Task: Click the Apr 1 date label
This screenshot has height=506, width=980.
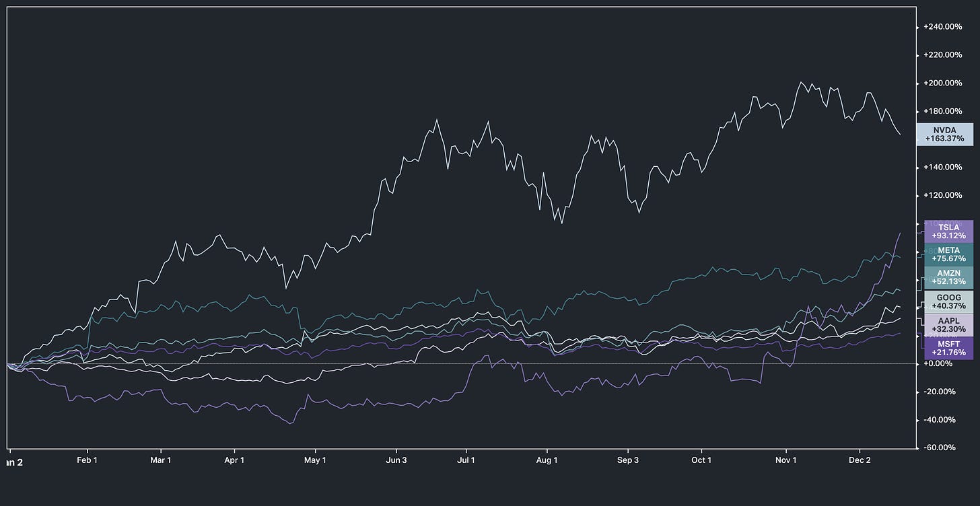Action: pyautogui.click(x=234, y=460)
